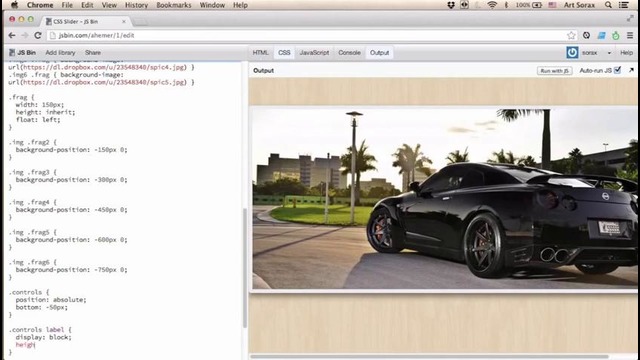Click the browser back arrow

tap(12, 36)
